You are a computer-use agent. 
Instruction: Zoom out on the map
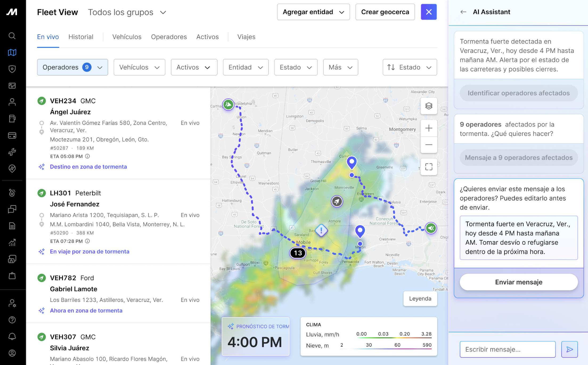point(428,145)
